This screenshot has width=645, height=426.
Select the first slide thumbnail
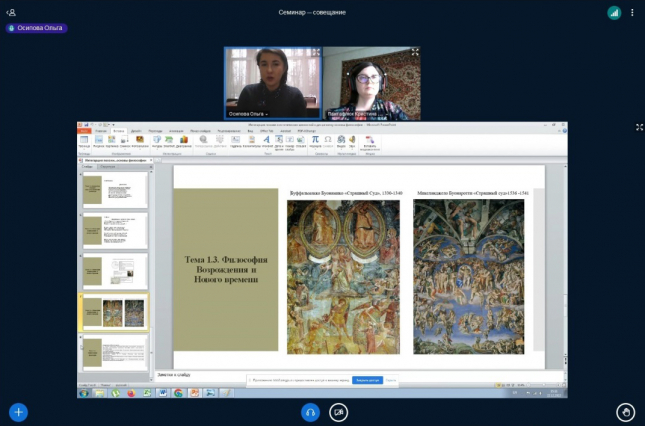point(114,188)
